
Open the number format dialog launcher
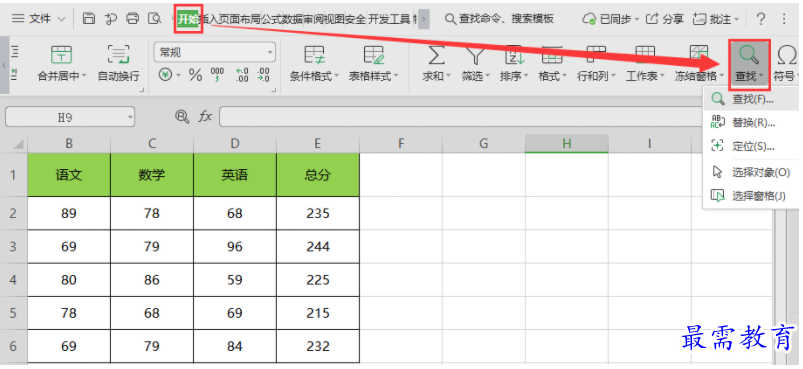273,91
